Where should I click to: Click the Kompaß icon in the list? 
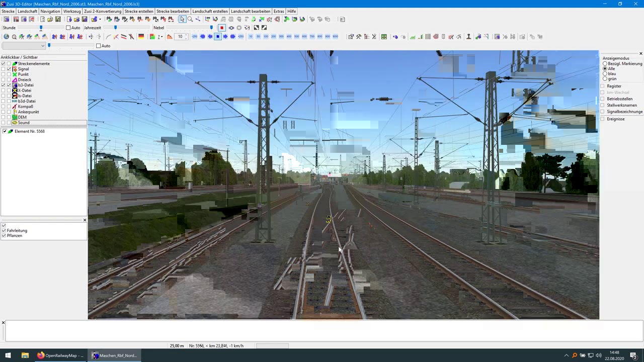[15, 107]
